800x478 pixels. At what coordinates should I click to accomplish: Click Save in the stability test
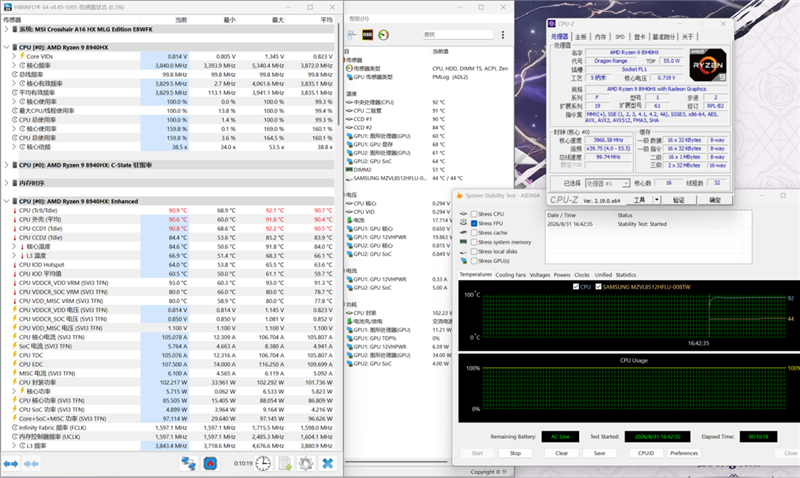coord(599,453)
